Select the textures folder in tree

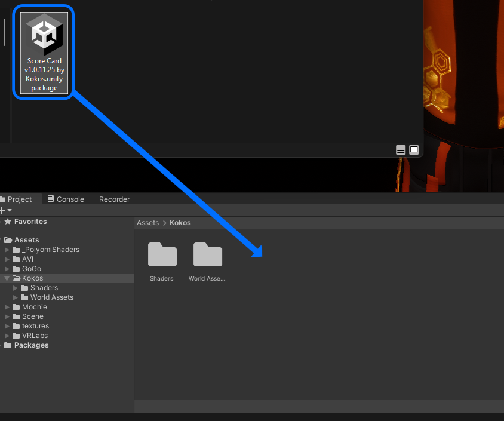35,326
